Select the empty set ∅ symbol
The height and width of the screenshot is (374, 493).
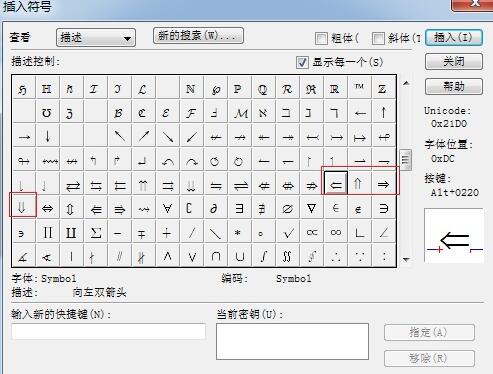pyautogui.click(x=287, y=208)
